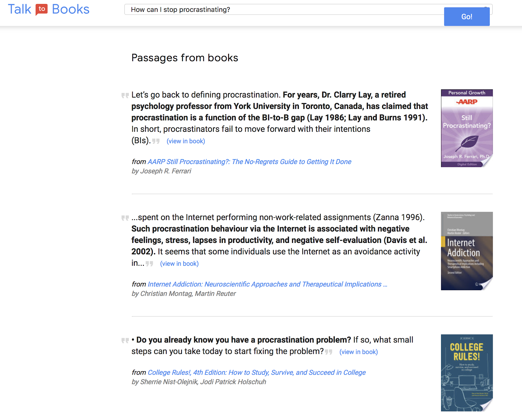Focus the procrastinating question search field
This screenshot has height=420, width=522.
click(x=284, y=10)
